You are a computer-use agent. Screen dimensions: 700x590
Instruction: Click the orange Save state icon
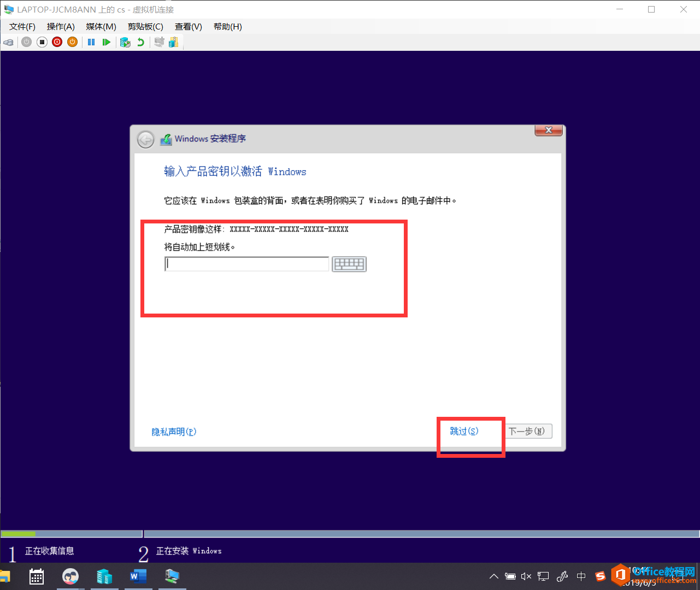point(72,42)
